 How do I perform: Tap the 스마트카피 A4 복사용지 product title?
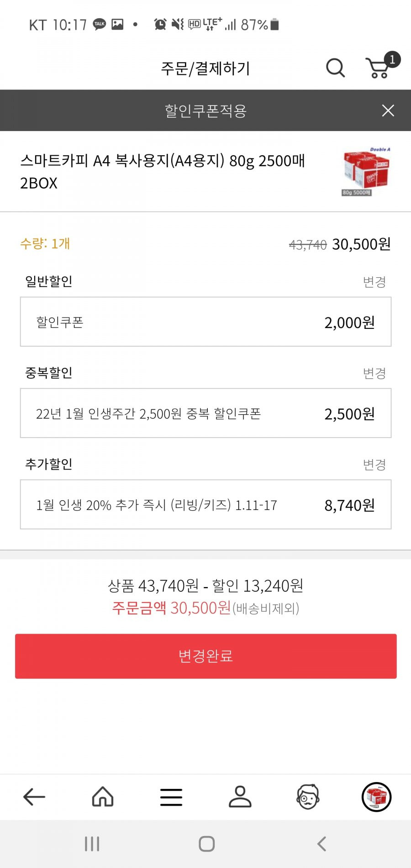point(163,172)
